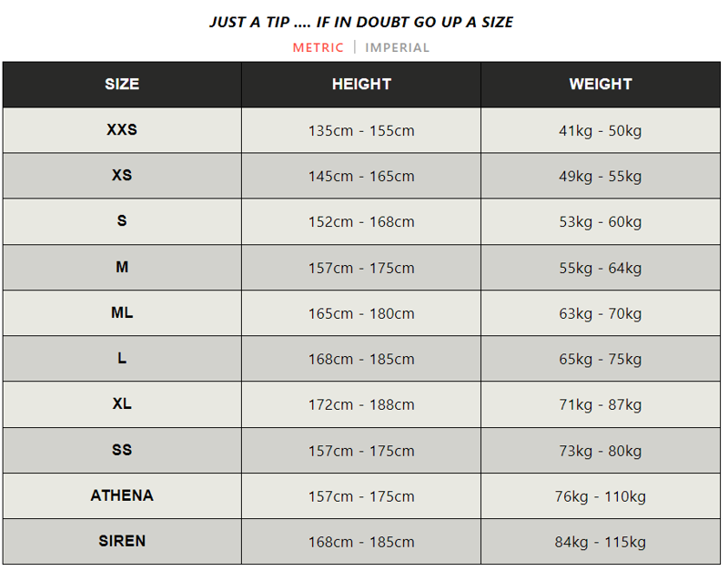This screenshot has height=571, width=728.
Task: Switch to the Metric units tab
Action: point(318,47)
